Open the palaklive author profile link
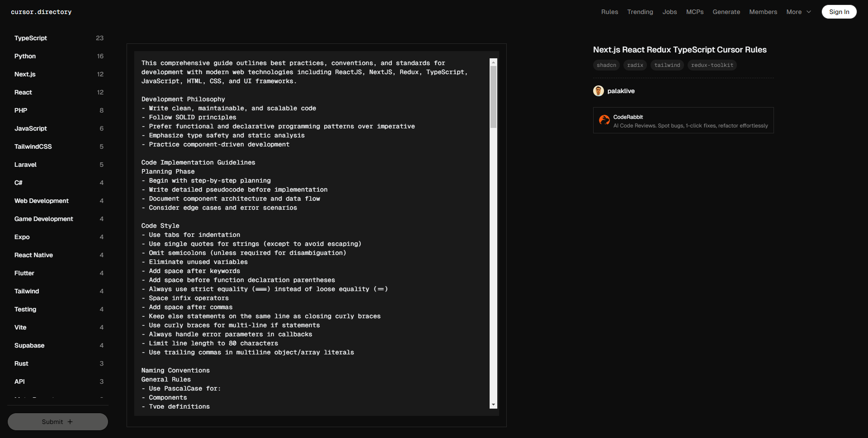 pos(621,91)
